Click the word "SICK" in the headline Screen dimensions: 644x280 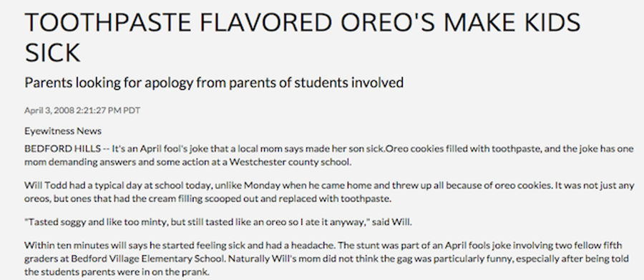coord(52,53)
